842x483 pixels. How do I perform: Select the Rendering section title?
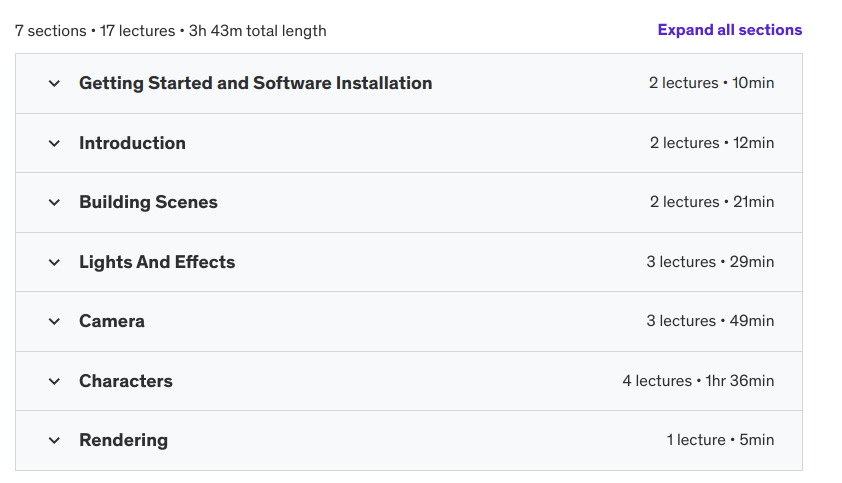pos(123,440)
